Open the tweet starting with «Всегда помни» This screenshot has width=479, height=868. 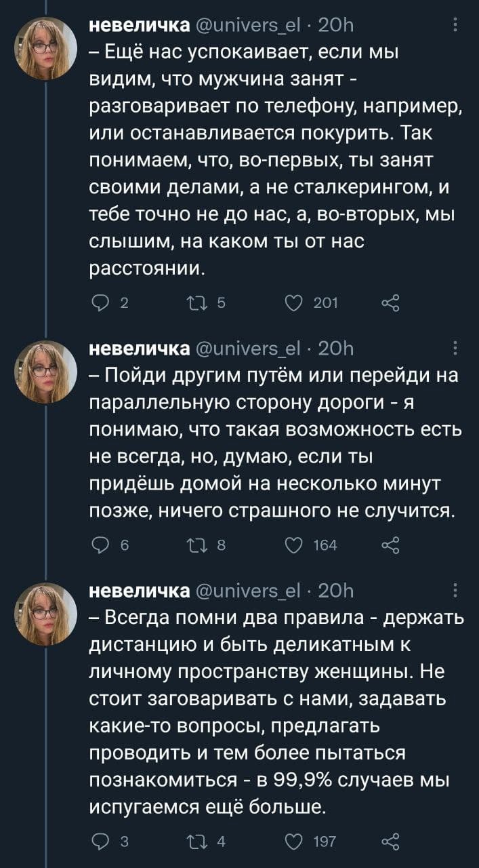tap(271, 712)
